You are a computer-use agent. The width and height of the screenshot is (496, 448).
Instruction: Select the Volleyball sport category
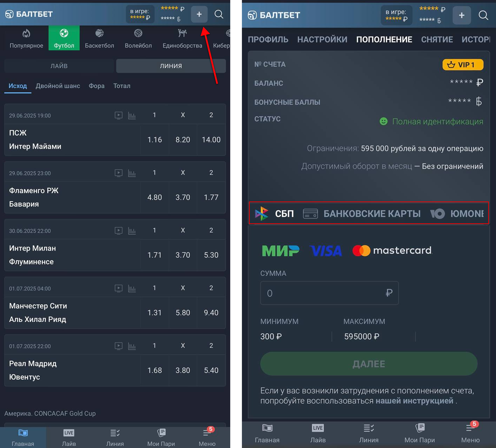pyautogui.click(x=138, y=38)
